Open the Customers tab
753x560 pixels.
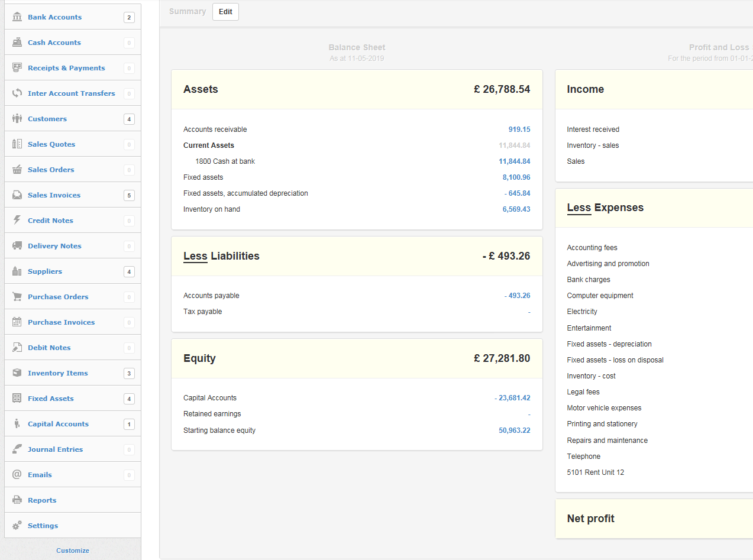[73, 119]
